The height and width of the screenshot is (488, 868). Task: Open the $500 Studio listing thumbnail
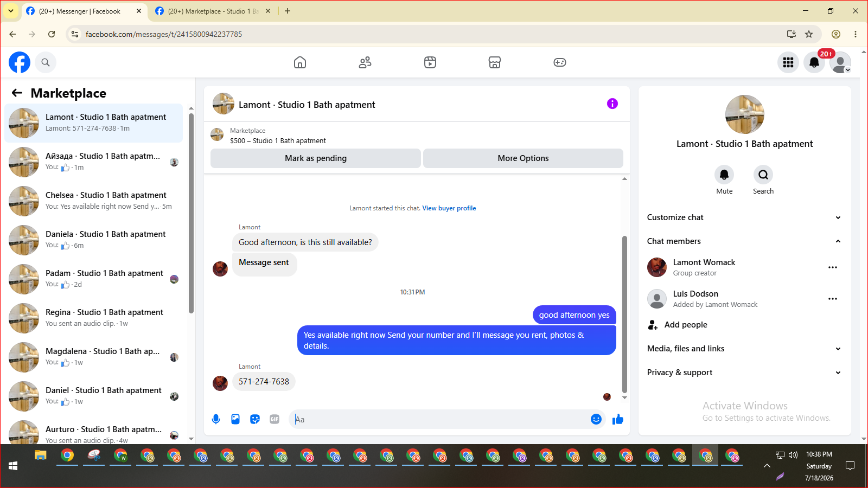tap(217, 135)
